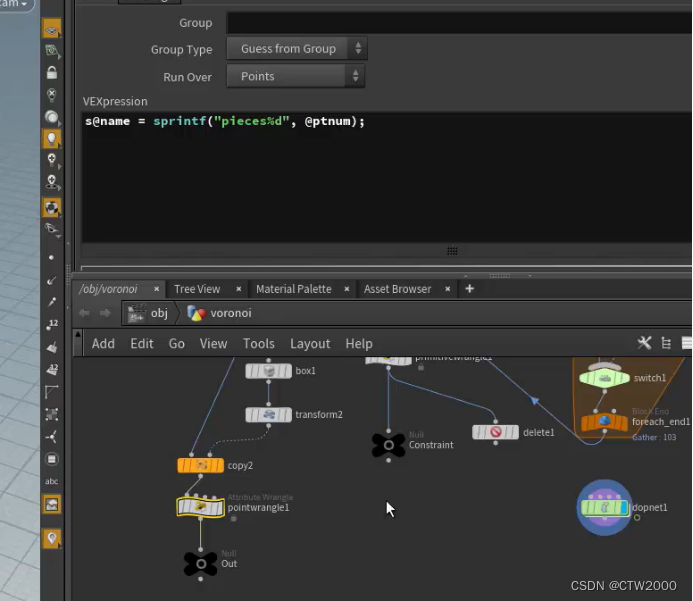Close the /obj/voronoi tab
The image size is (693, 601).
(156, 289)
